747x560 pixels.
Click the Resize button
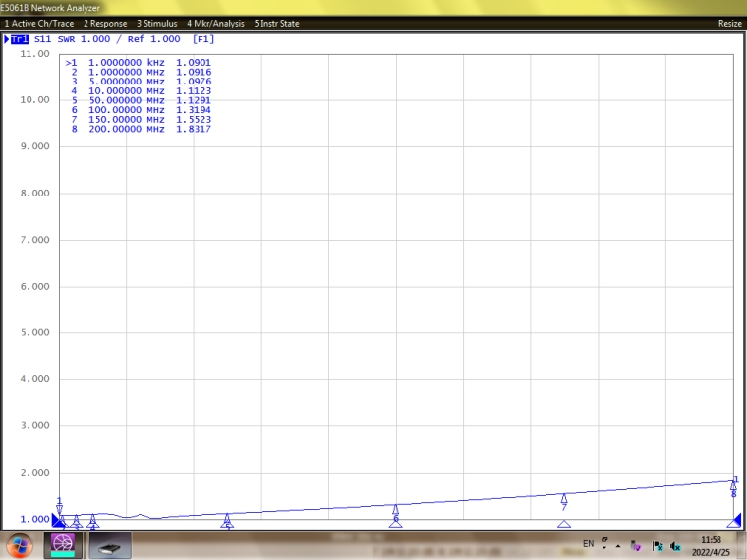(729, 23)
